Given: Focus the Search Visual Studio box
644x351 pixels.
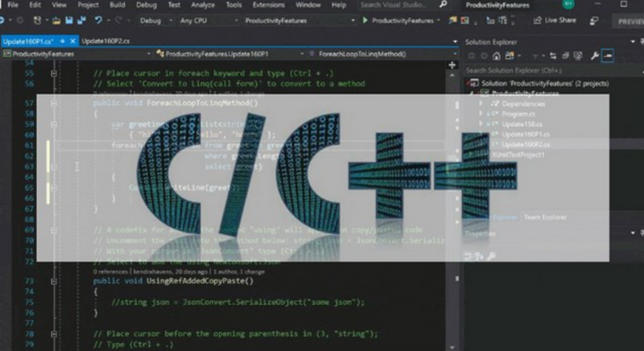Looking at the screenshot, I should (396, 5).
